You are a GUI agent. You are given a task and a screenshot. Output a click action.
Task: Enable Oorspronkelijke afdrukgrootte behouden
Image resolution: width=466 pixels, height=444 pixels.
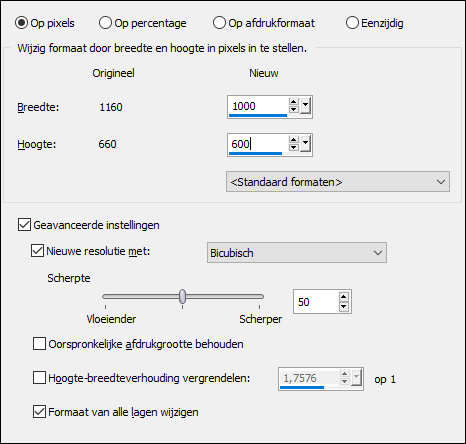click(39, 344)
